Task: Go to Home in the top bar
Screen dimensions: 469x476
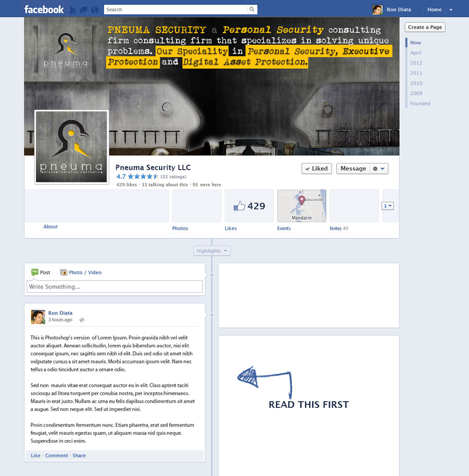Action: [435, 9]
